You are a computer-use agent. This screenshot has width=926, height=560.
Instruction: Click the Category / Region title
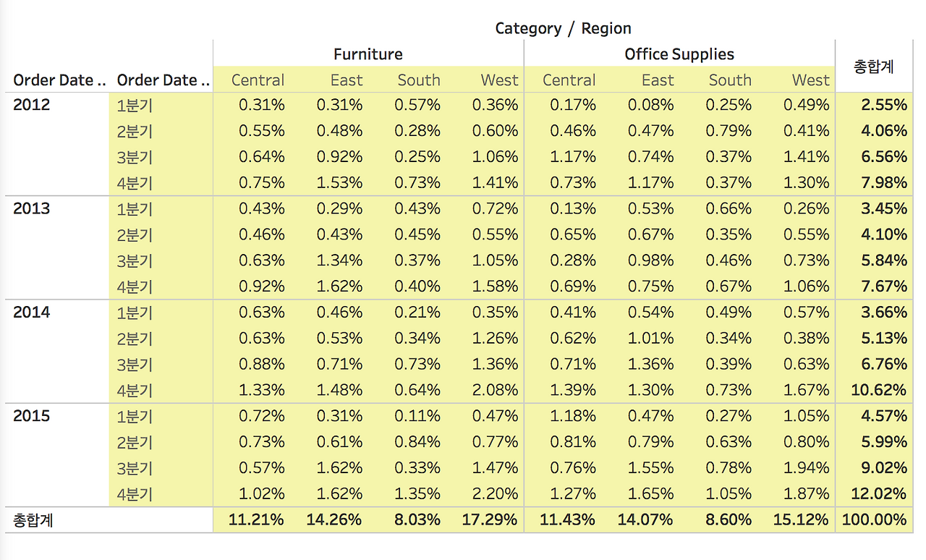(563, 28)
